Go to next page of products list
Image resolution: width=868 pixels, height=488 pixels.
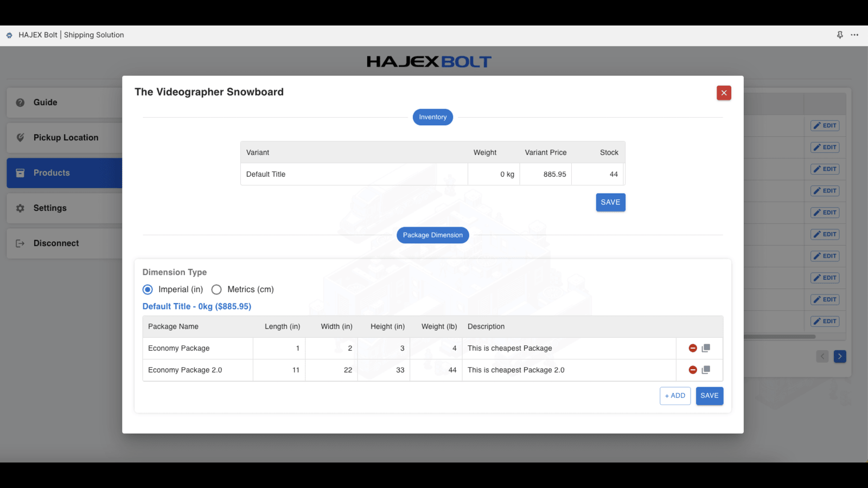coord(840,356)
